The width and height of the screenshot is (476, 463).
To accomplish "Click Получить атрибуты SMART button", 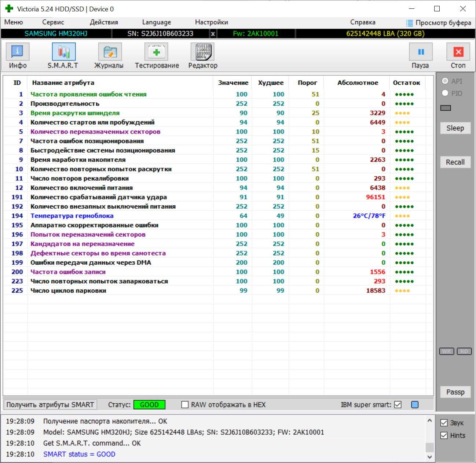I will pos(50,405).
